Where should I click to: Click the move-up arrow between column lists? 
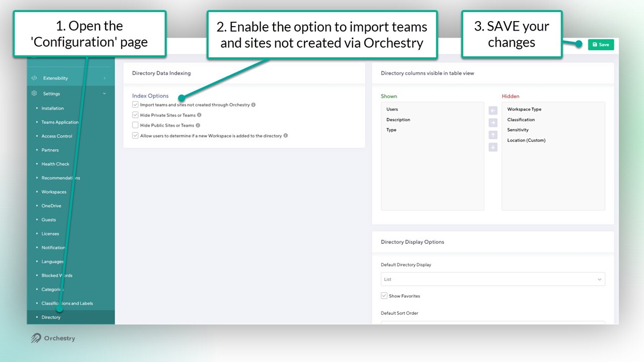point(493,135)
